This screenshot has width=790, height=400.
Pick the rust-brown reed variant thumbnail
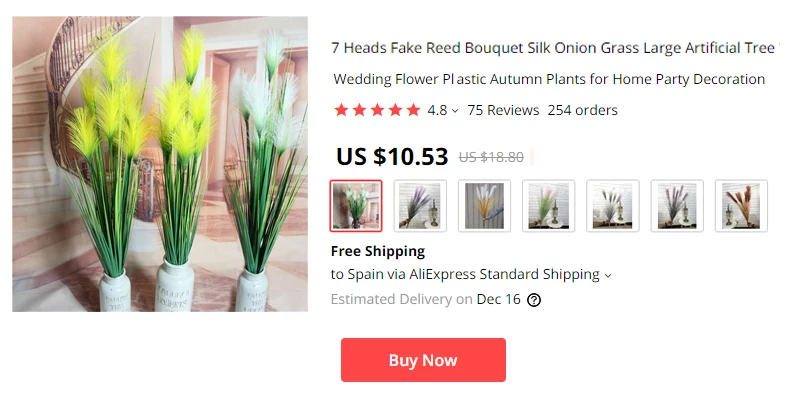(x=741, y=206)
